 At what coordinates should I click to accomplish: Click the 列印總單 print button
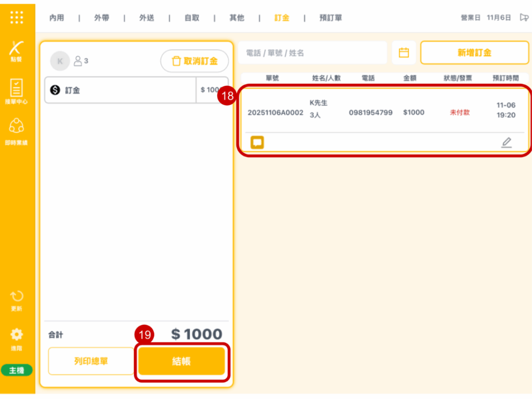click(x=91, y=361)
